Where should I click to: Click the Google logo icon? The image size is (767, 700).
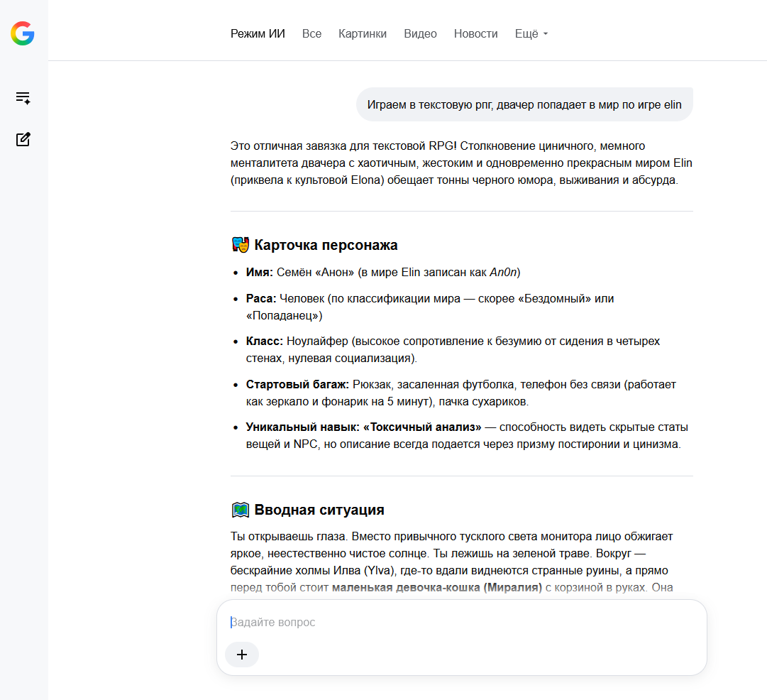(23, 33)
